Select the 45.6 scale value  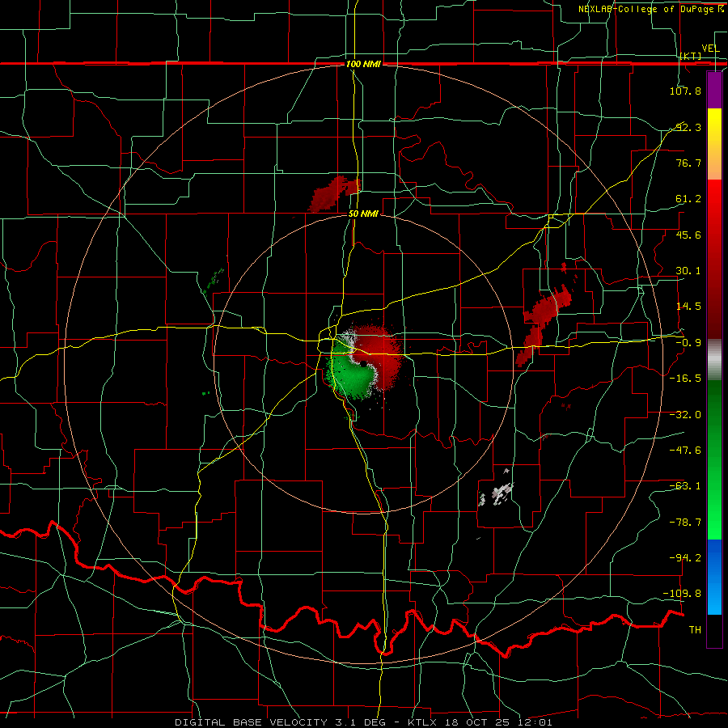tap(688, 235)
